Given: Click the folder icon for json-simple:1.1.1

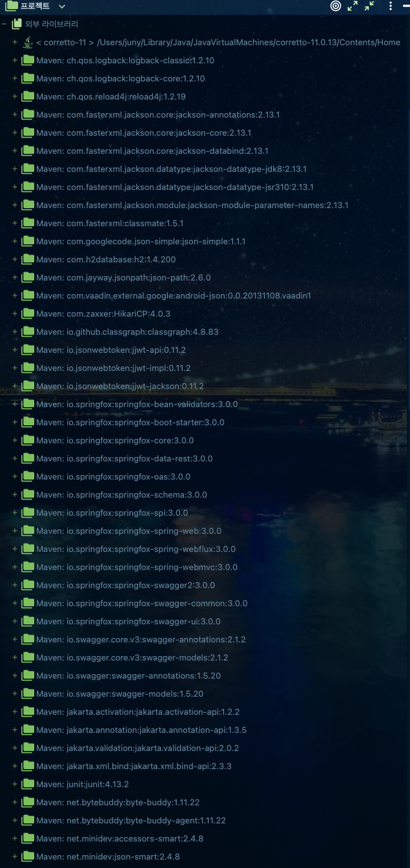Looking at the screenshot, I should point(28,241).
